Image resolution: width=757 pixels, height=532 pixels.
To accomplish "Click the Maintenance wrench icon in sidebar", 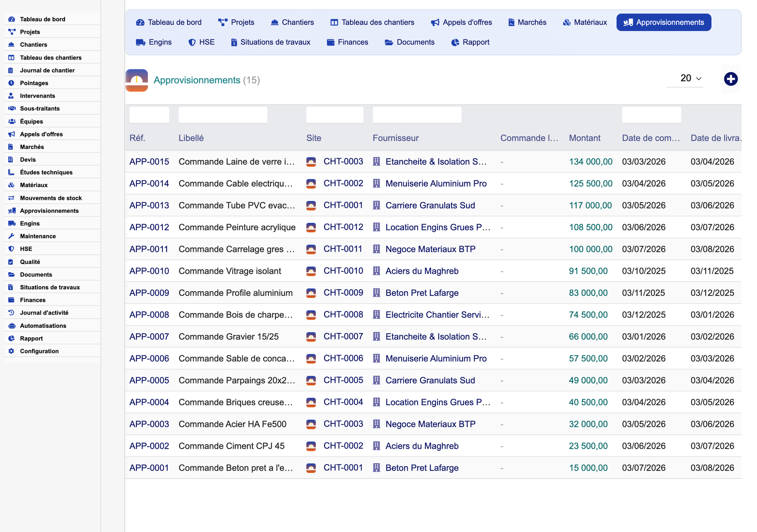I will point(11,236).
